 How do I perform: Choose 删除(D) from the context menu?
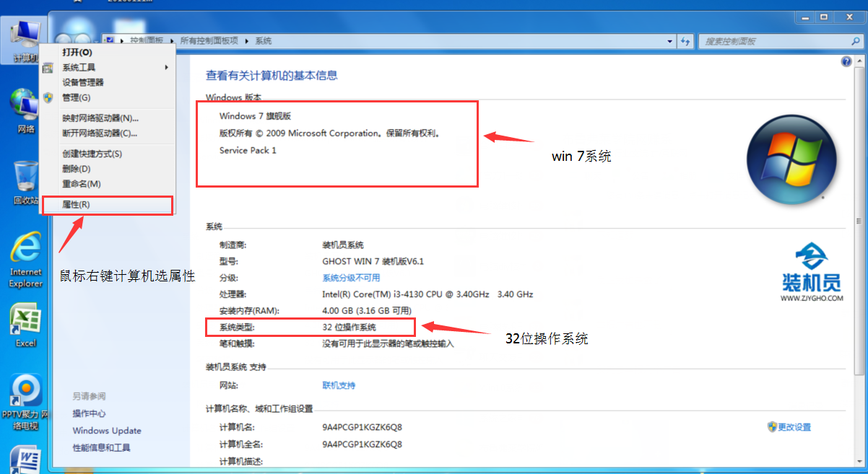coord(108,169)
